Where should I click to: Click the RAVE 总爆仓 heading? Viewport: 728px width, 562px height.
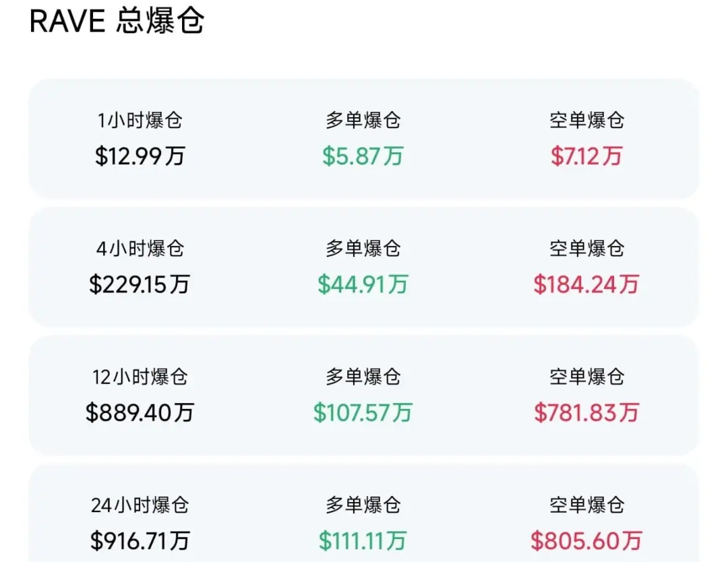click(x=117, y=22)
